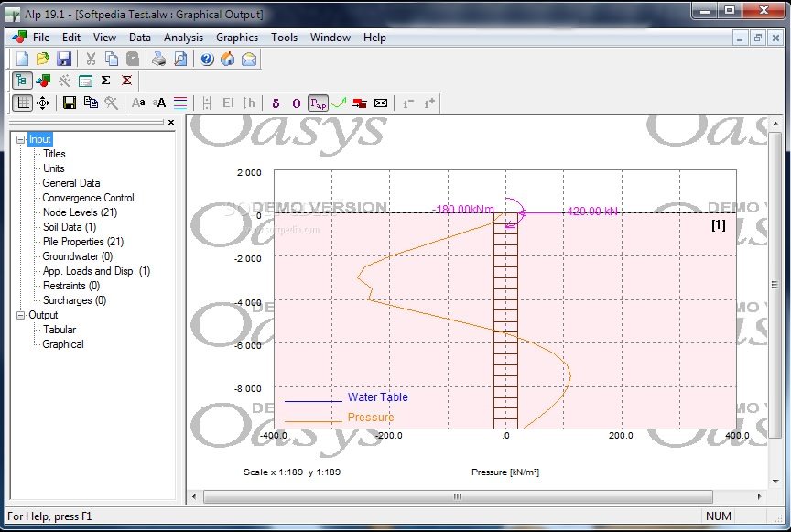
Task: Open Pile Properties (21) item
Action: (83, 242)
